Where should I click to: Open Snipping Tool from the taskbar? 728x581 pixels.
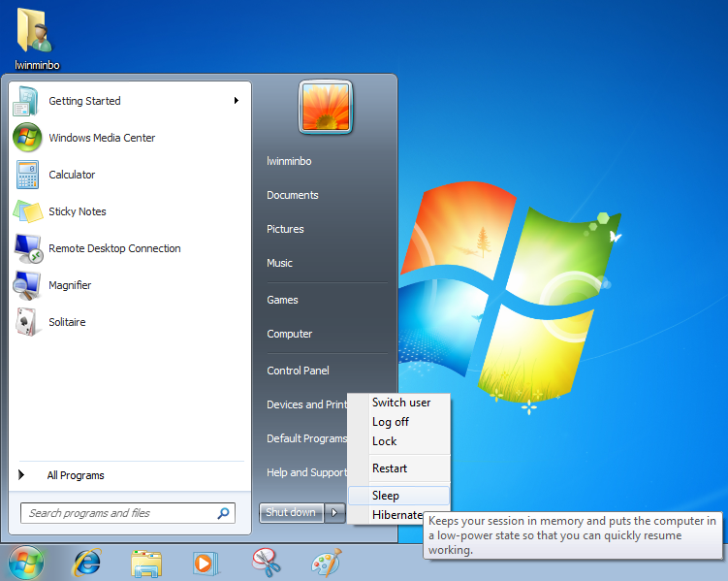click(x=266, y=563)
